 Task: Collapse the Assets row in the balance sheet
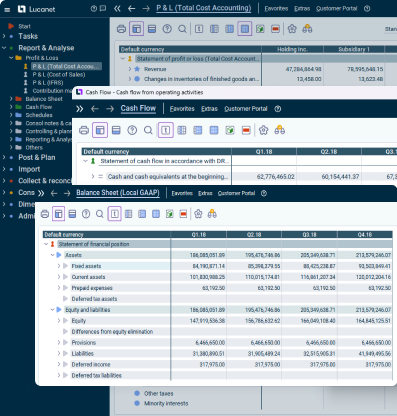click(x=52, y=255)
